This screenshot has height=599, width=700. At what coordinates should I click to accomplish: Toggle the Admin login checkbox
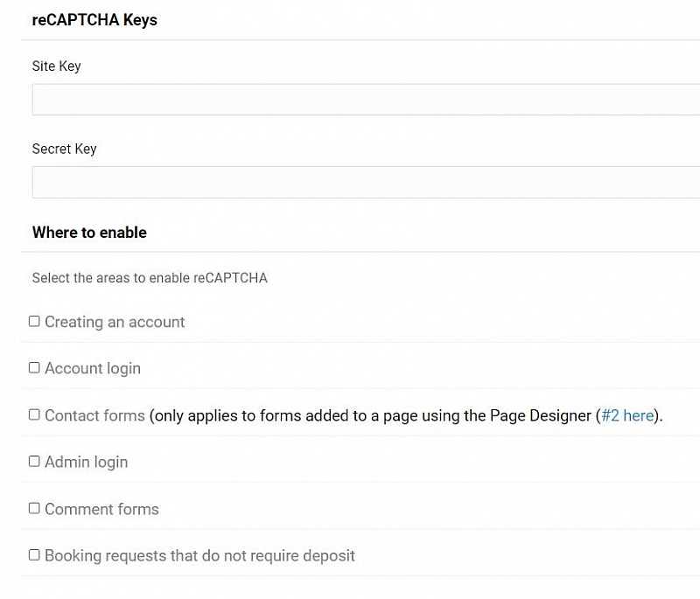[x=34, y=461]
